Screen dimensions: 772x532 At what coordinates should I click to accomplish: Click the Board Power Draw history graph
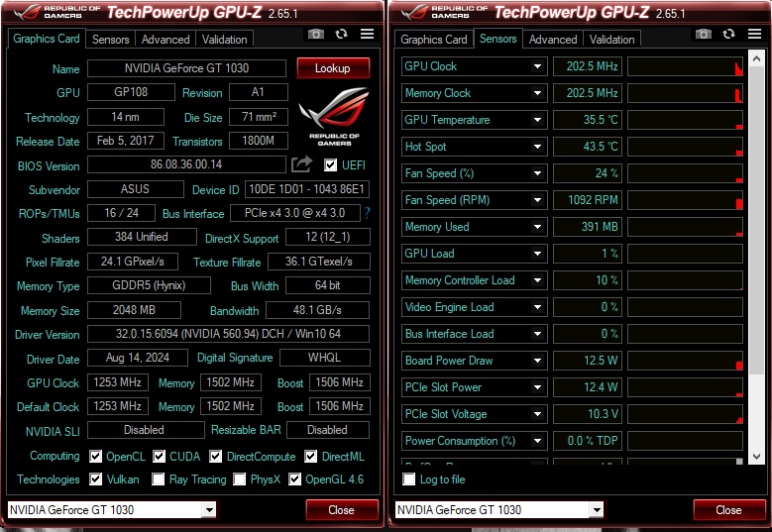point(686,361)
